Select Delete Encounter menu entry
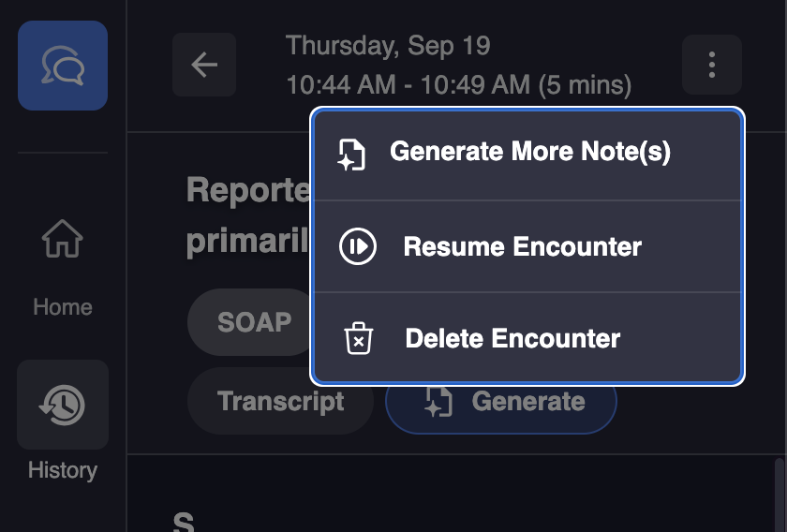787x532 pixels. tap(512, 338)
